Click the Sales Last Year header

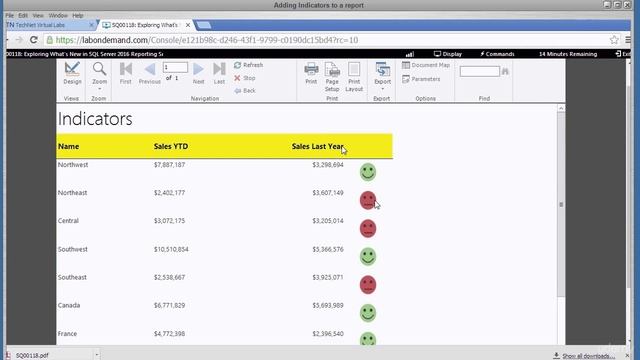coord(318,146)
